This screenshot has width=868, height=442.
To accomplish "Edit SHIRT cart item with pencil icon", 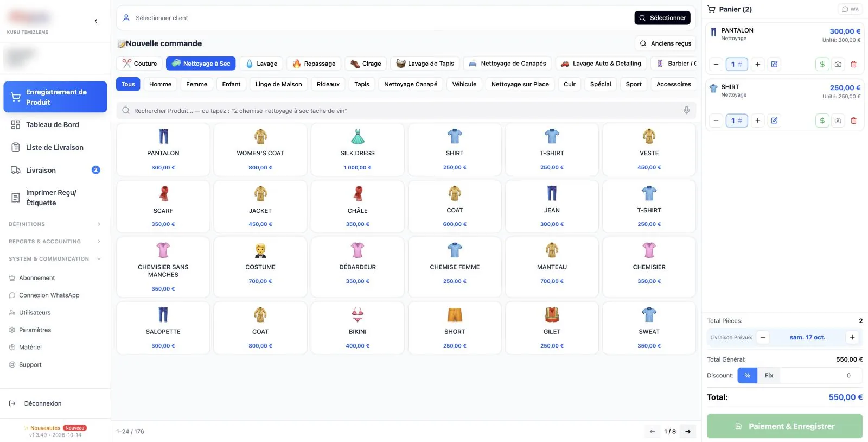I will (x=775, y=121).
